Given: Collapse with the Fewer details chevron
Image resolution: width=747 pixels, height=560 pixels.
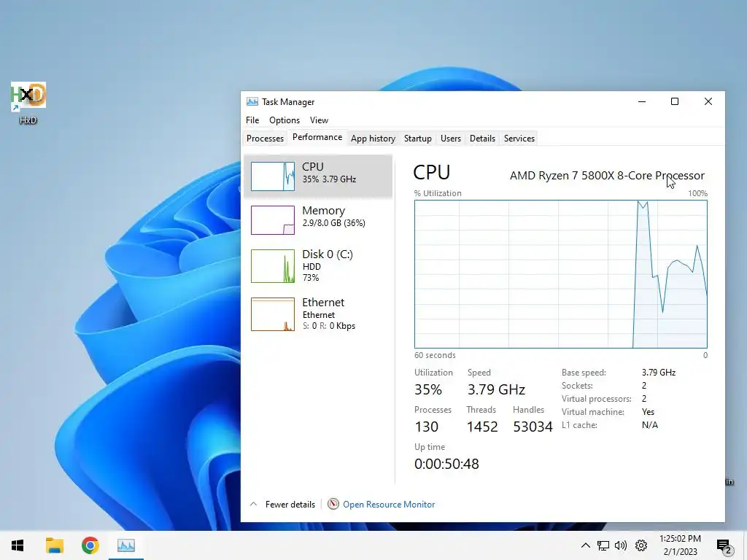Looking at the screenshot, I should pos(253,504).
